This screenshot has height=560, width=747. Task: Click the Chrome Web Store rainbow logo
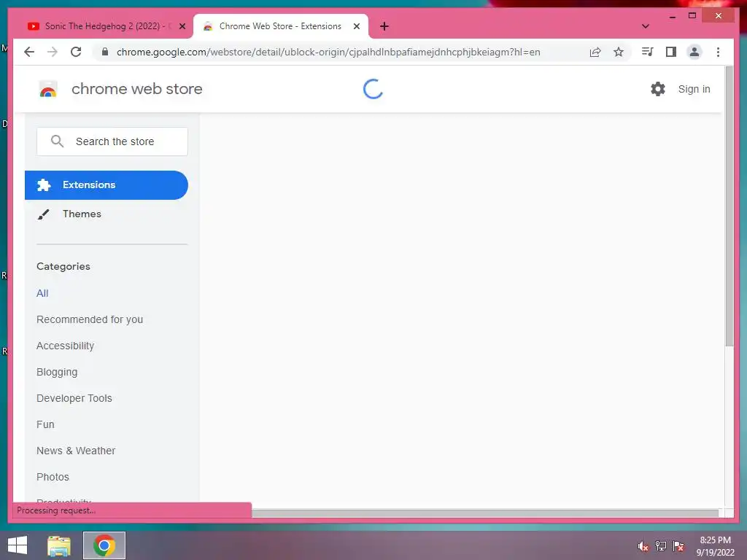click(x=48, y=89)
